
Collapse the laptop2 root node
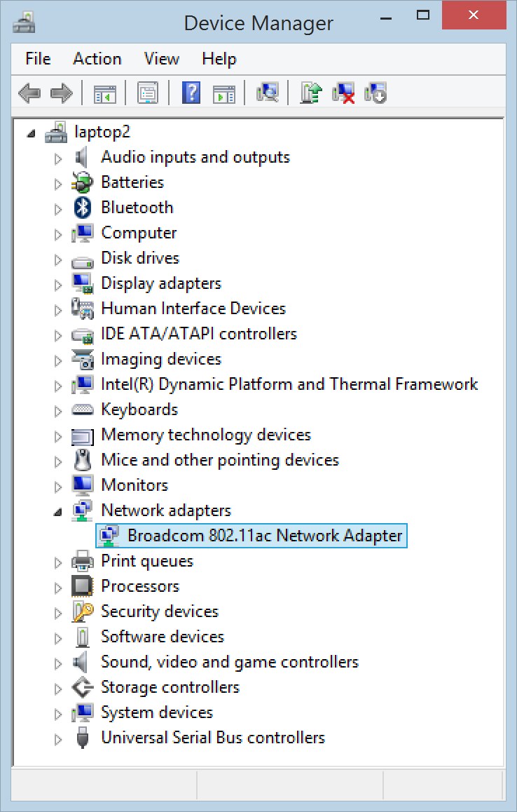[x=32, y=134]
